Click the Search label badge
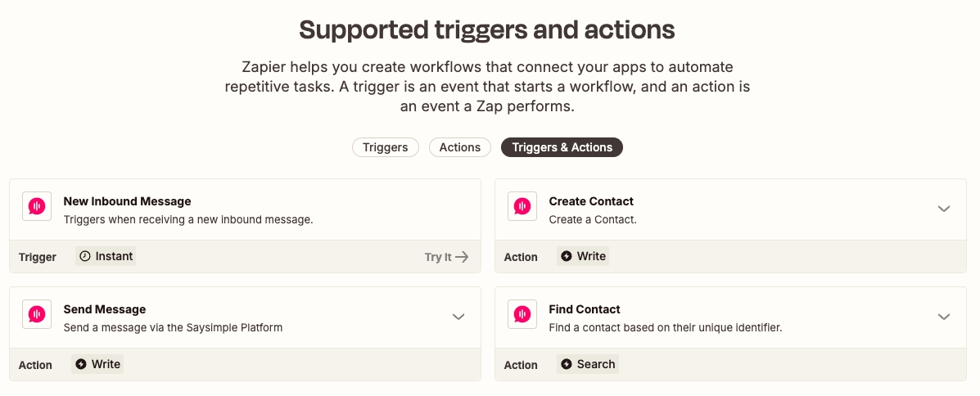 pos(588,364)
